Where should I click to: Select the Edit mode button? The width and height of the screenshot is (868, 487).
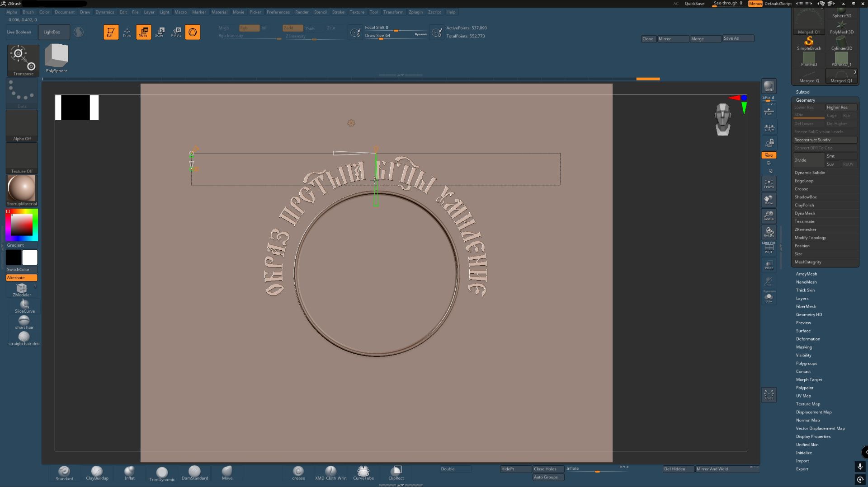point(111,32)
